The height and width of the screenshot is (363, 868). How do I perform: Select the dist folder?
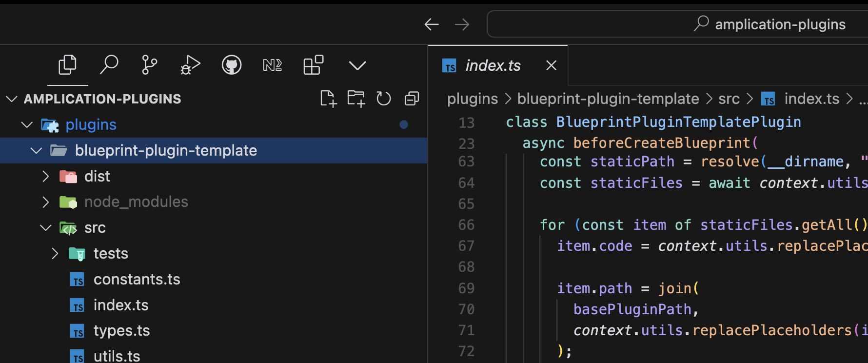(x=214, y=176)
